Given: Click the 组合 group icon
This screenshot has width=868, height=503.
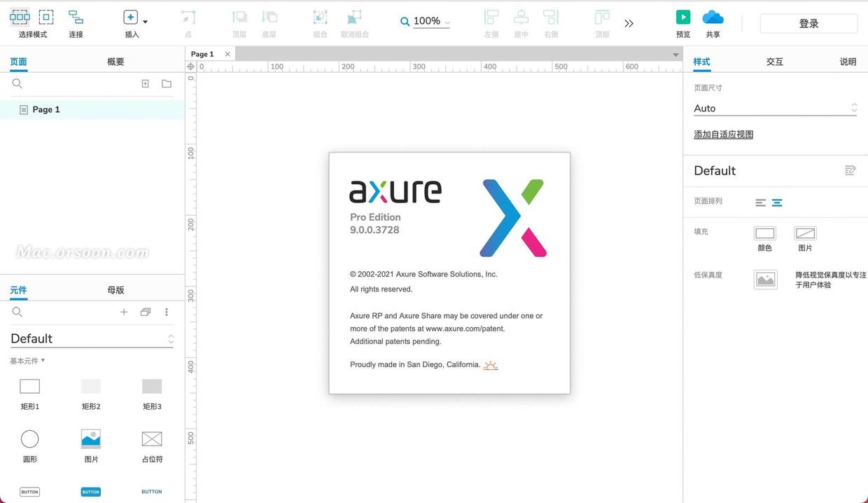Looking at the screenshot, I should point(320,17).
